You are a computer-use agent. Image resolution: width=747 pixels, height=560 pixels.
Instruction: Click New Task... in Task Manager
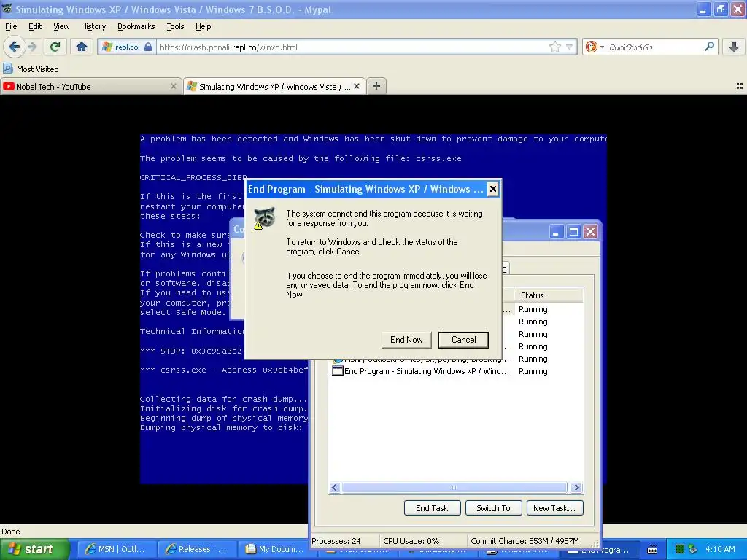pyautogui.click(x=554, y=508)
